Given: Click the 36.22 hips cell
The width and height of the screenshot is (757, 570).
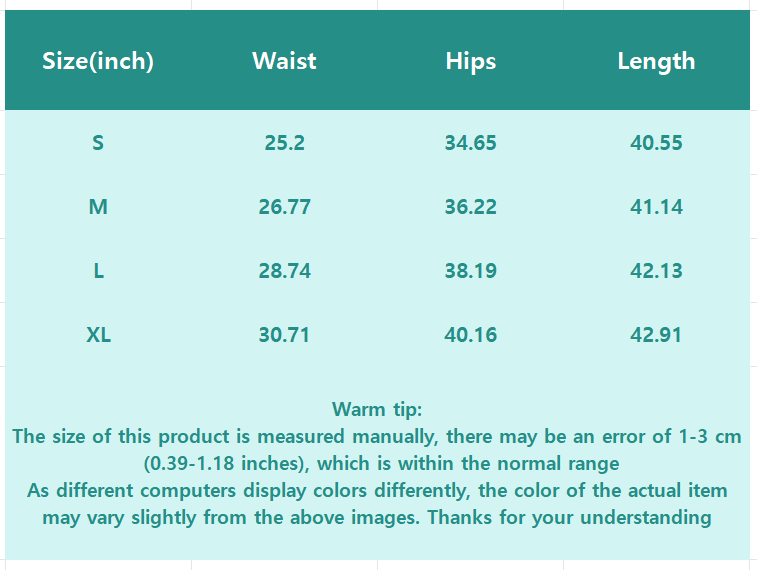Looking at the screenshot, I should 470,207.
